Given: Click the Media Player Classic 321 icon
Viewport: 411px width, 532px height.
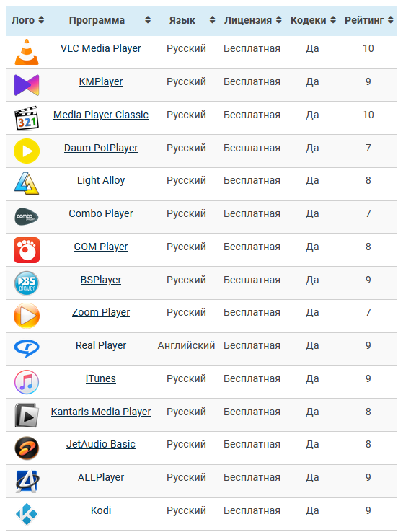Looking at the screenshot, I should pos(27,118).
